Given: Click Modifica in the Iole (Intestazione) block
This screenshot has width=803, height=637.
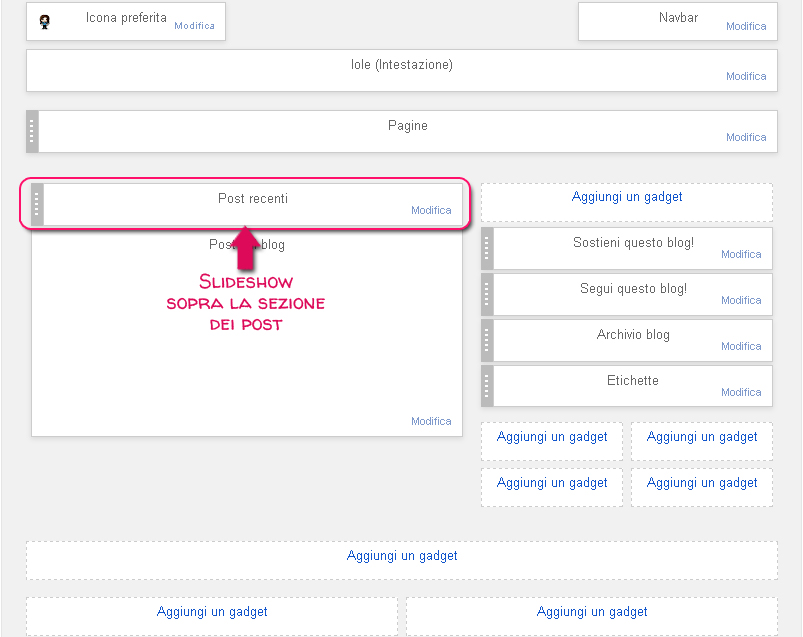Looking at the screenshot, I should [746, 76].
